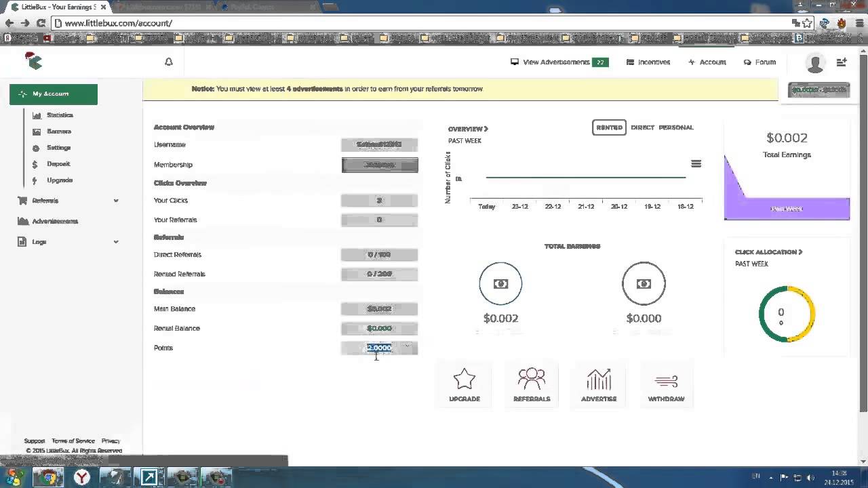Select the Rented chart tab

(x=609, y=127)
